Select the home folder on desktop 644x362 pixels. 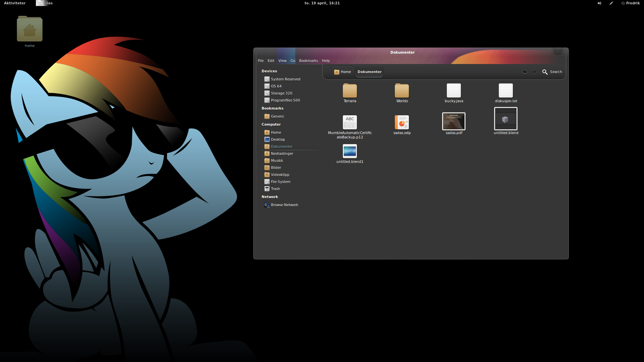tap(30, 32)
